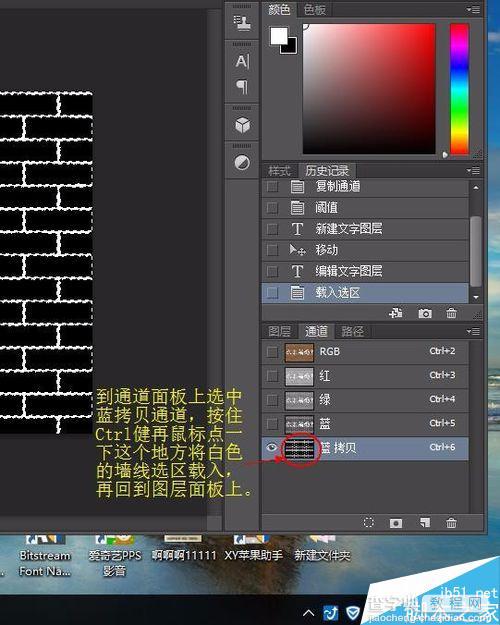
Task: Set history brush source at 复制通道
Action: (272, 187)
